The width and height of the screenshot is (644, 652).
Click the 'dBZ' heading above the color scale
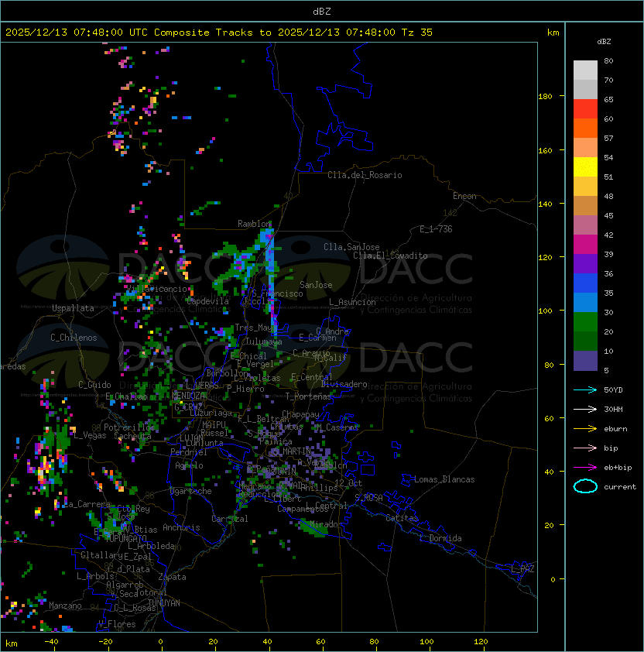tap(604, 42)
